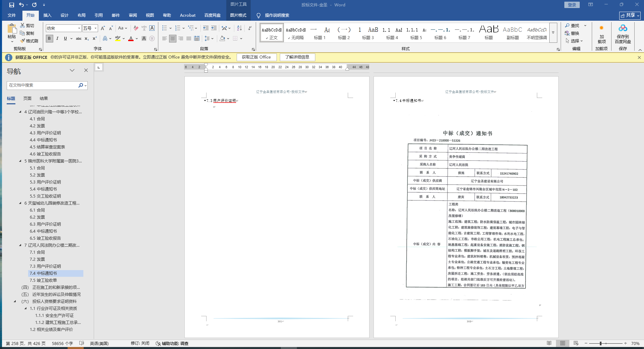Open the Change Case Aa dropdown
This screenshot has width=644, height=349.
(x=123, y=28)
